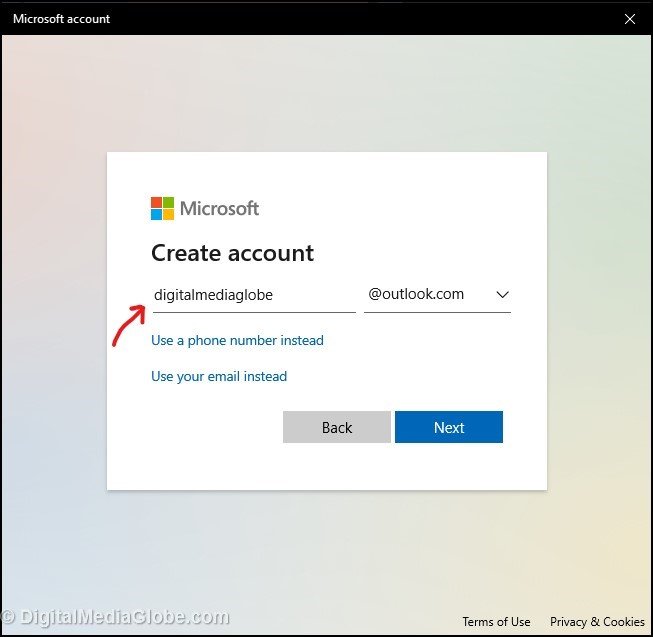Click the blue square in Microsoft logo
The width and height of the screenshot is (653, 637).
pos(157,214)
